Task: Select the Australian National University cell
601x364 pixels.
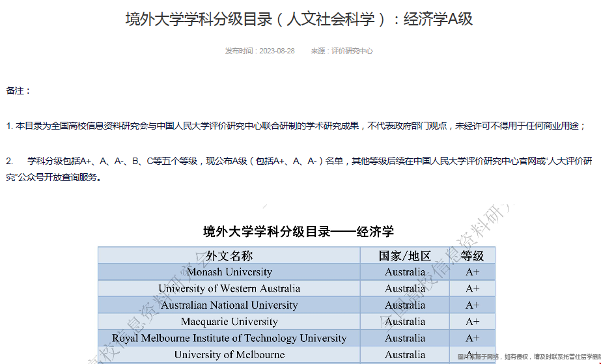Action: (x=229, y=305)
